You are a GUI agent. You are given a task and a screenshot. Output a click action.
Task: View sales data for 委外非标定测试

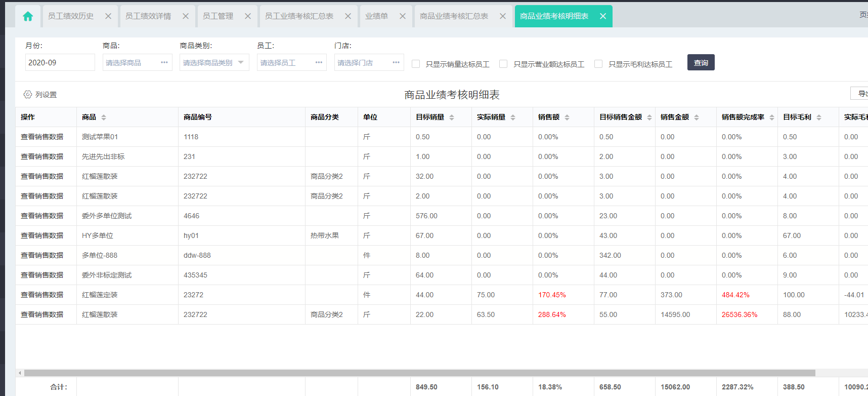[x=42, y=275]
